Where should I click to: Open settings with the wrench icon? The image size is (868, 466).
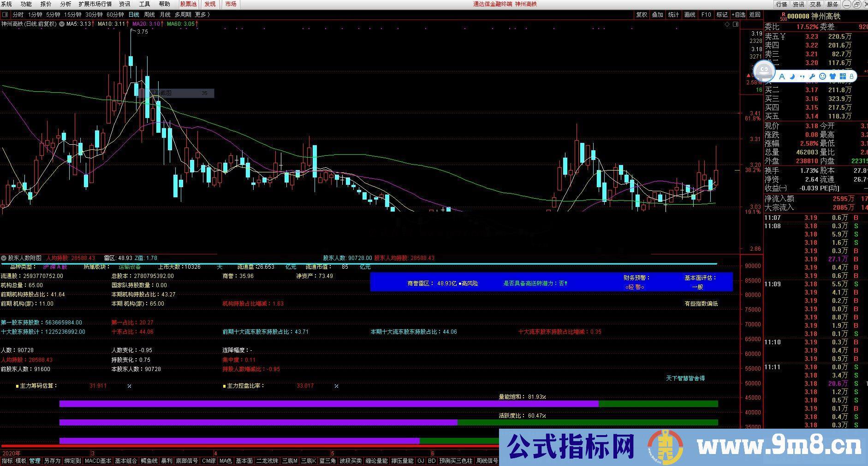812,77
